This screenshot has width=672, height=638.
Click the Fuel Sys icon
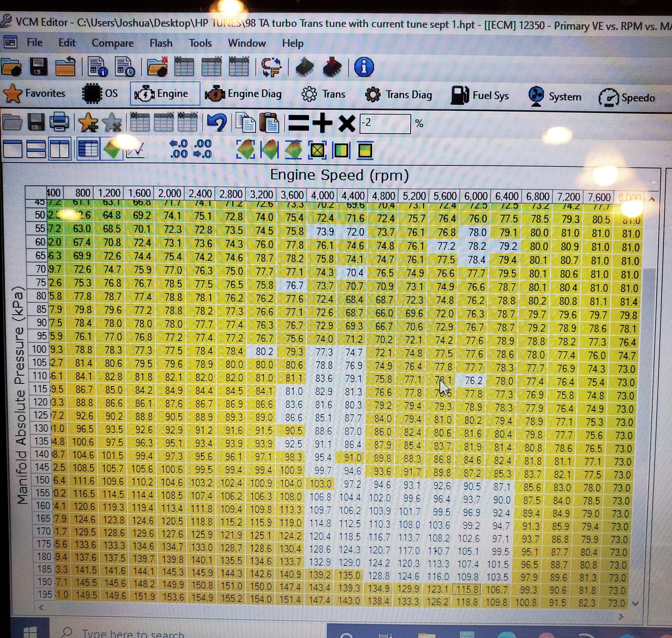click(459, 95)
